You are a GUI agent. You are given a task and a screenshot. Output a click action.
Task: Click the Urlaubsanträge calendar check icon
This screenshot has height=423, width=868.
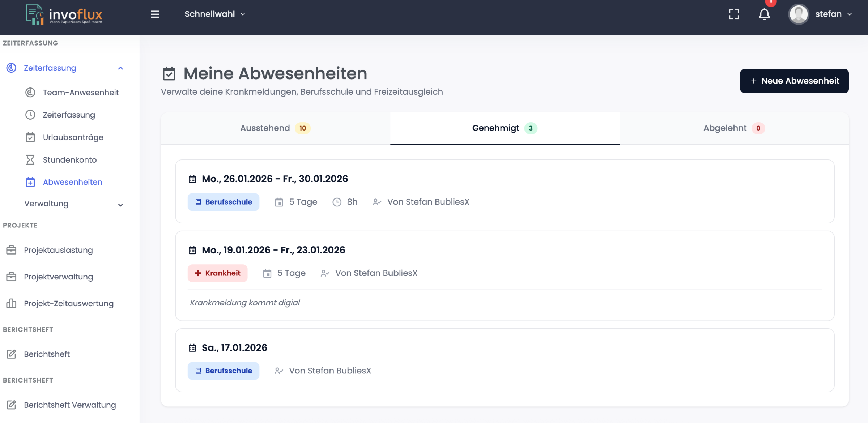click(x=30, y=137)
